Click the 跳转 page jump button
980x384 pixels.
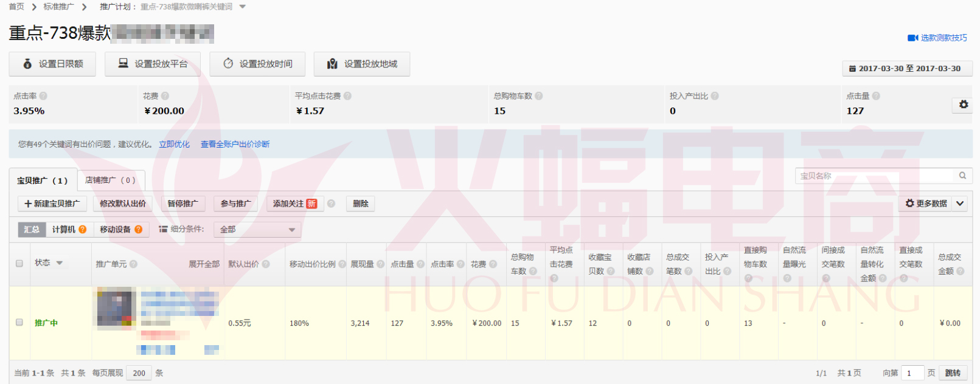[x=953, y=373]
